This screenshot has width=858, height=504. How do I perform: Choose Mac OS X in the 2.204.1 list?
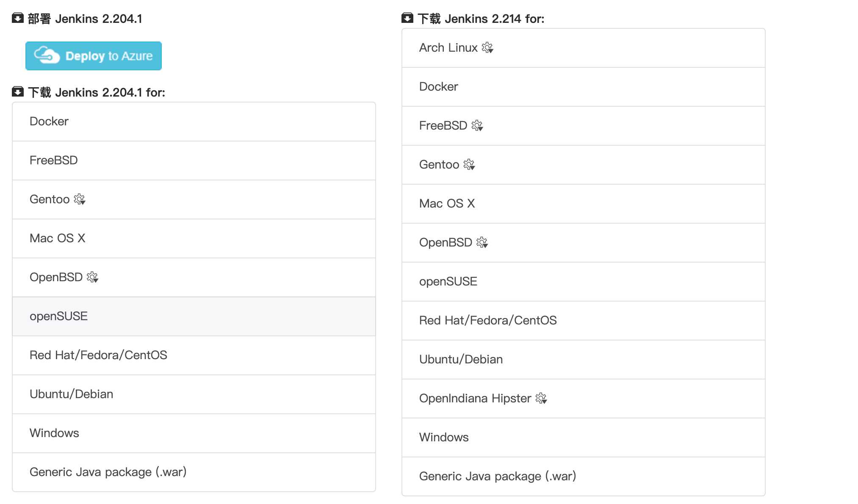click(194, 238)
